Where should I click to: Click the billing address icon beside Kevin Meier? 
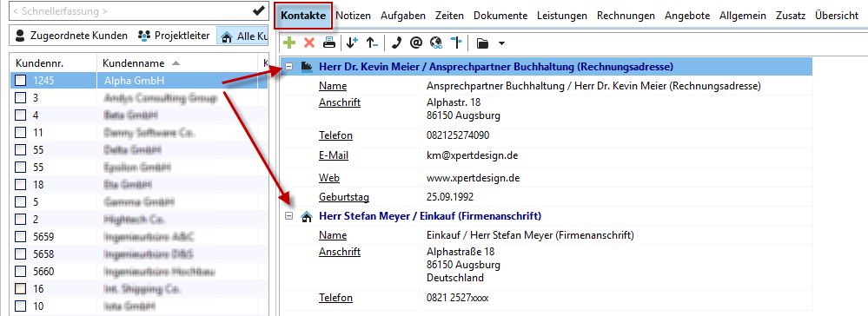click(307, 67)
